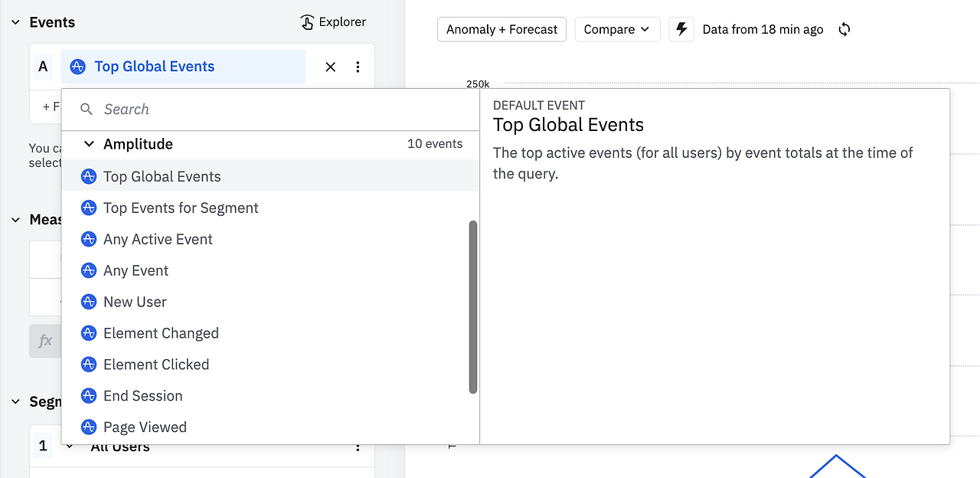Image resolution: width=980 pixels, height=478 pixels.
Task: Collapse the Segment section chevron
Action: (15, 402)
